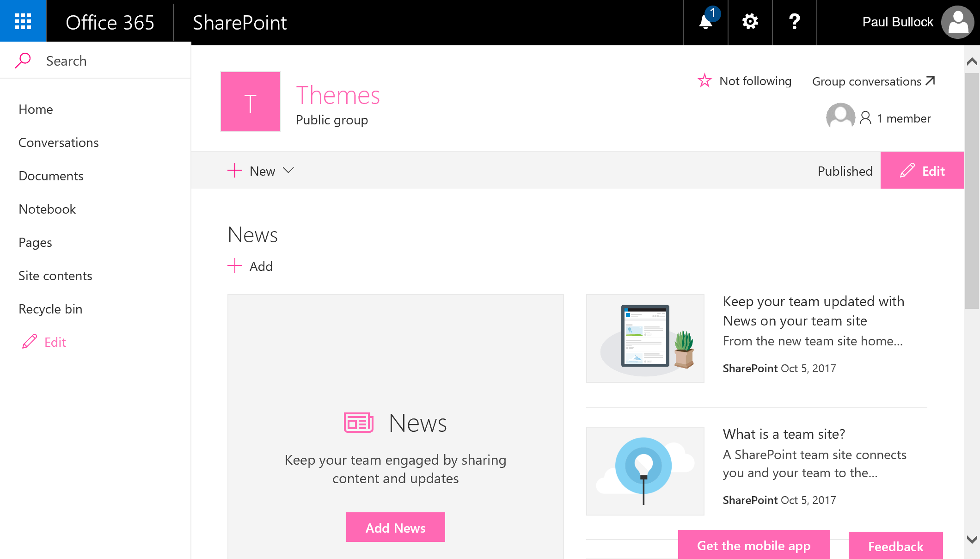This screenshot has height=559, width=980.
Task: Open the notifications bell
Action: pos(705,22)
